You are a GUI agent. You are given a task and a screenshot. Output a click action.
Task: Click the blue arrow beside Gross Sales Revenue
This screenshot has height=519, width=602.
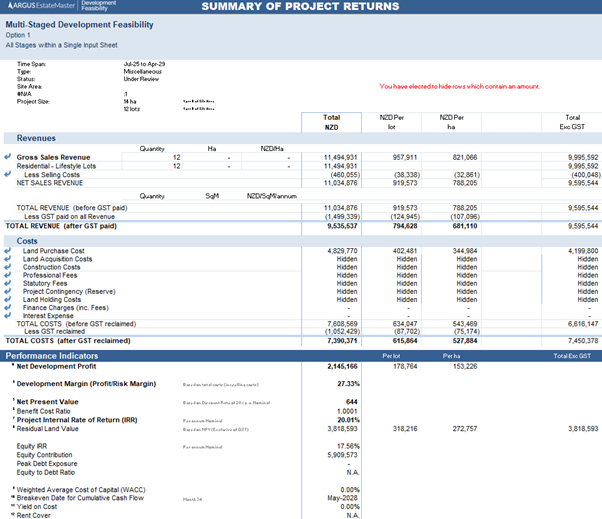pos(7,157)
